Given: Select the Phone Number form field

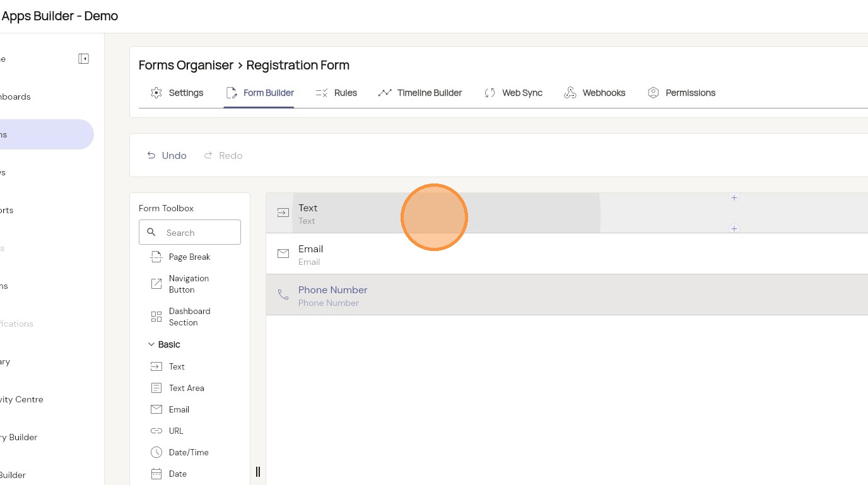Looking at the screenshot, I should click(332, 295).
